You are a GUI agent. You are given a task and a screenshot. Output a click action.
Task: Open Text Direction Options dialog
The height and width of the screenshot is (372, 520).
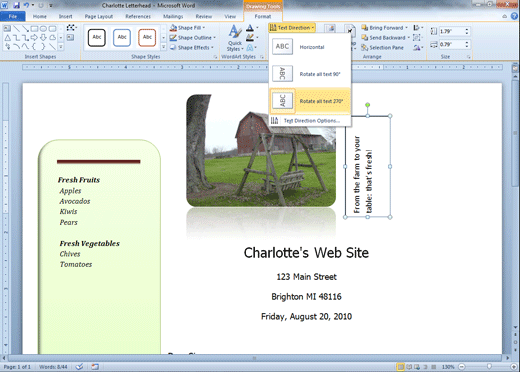310,121
